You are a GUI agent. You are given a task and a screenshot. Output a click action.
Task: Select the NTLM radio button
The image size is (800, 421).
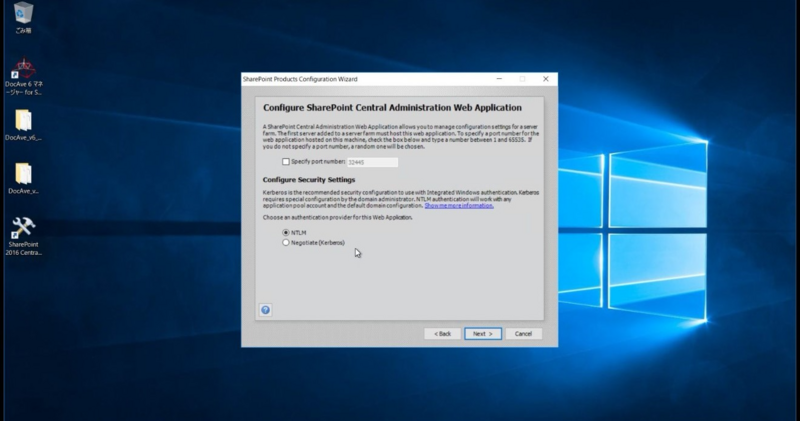286,232
